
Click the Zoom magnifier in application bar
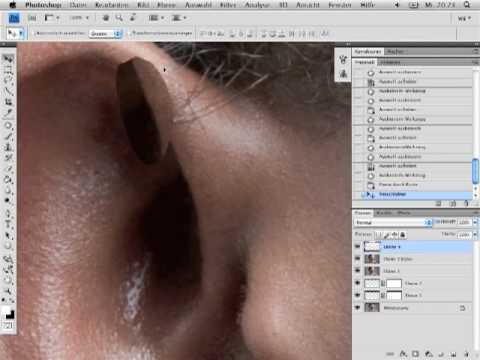click(119, 18)
